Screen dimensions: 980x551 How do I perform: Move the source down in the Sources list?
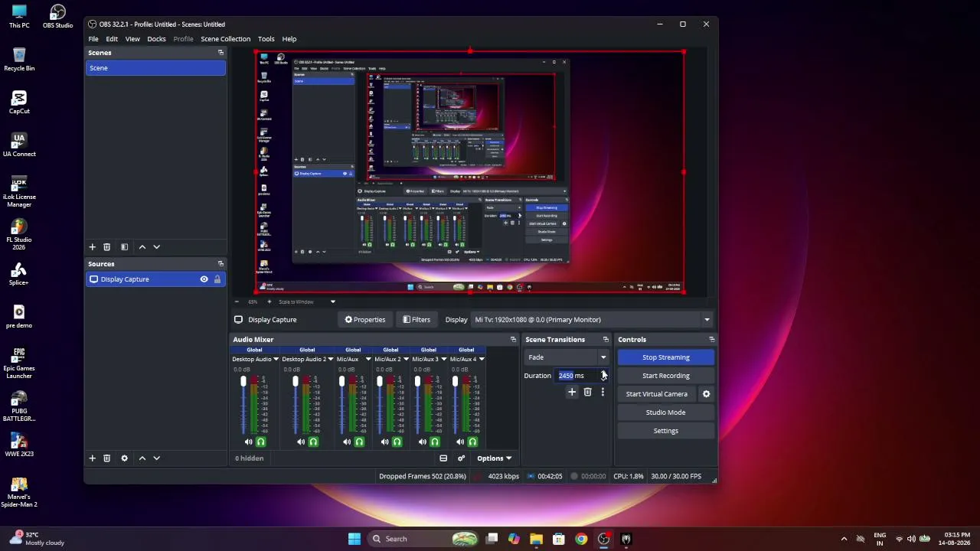pyautogui.click(x=157, y=458)
